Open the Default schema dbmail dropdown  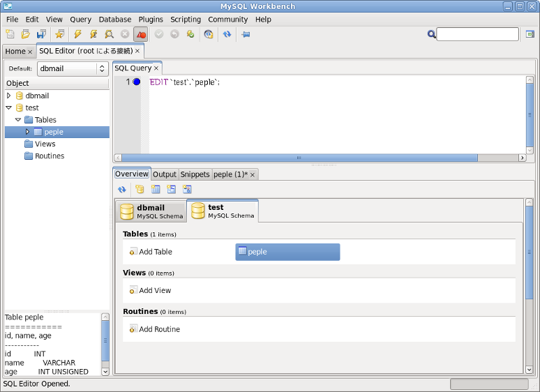[x=73, y=68]
